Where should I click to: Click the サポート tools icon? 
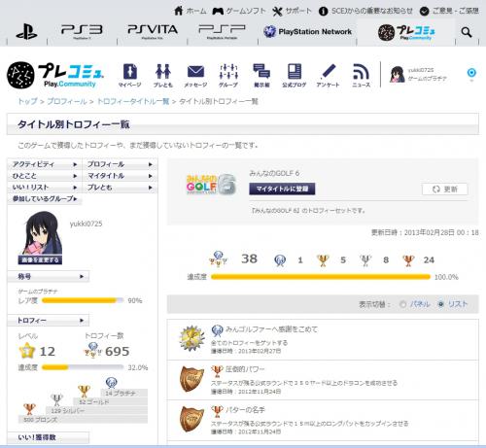pyautogui.click(x=277, y=12)
